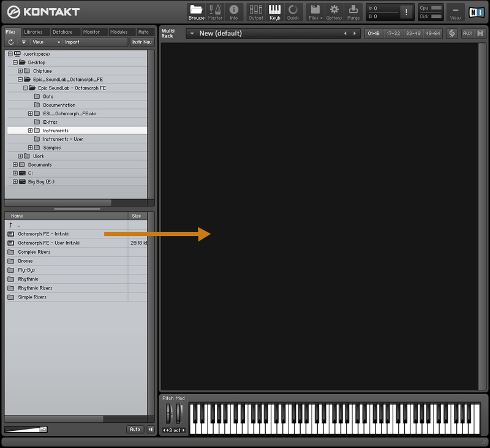Toggle the AUX channel display
This screenshot has height=448, width=490.
coord(467,33)
